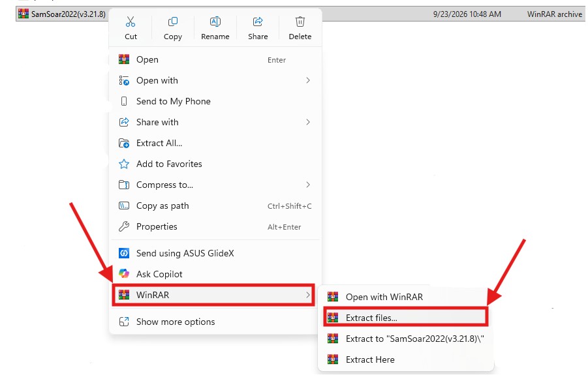Click the SamSoar2022 archive file icon
The height and width of the screenshot is (381, 588).
point(23,14)
